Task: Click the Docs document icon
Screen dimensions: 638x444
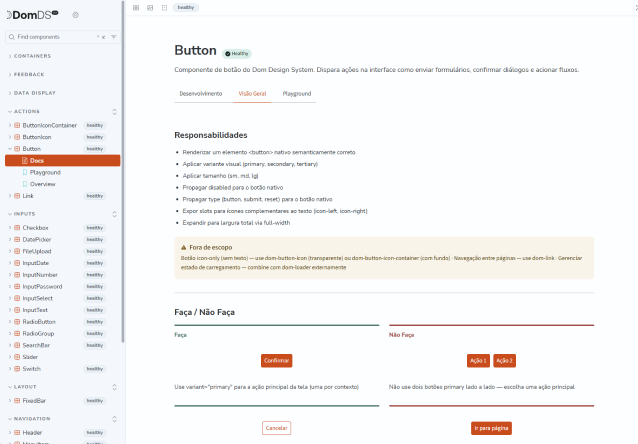Action: 25,160
